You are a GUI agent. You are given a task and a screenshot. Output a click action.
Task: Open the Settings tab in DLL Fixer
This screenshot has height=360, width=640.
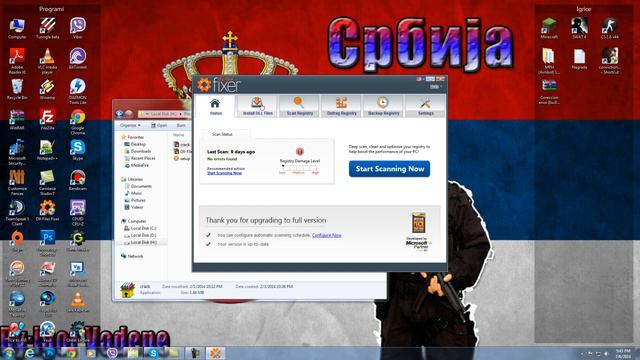point(425,106)
